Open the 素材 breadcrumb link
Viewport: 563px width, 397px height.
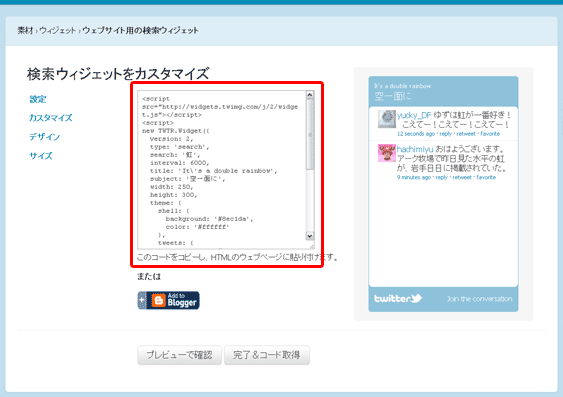click(x=25, y=31)
